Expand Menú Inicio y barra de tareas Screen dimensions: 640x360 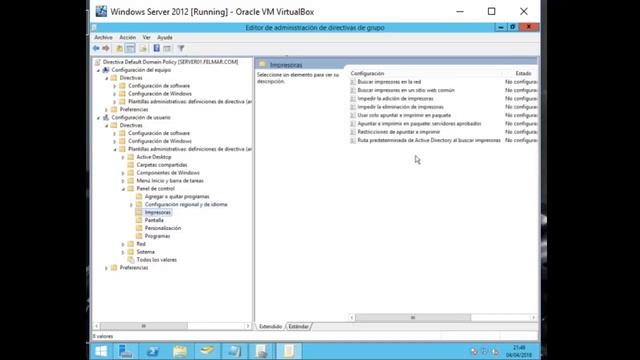click(123, 181)
